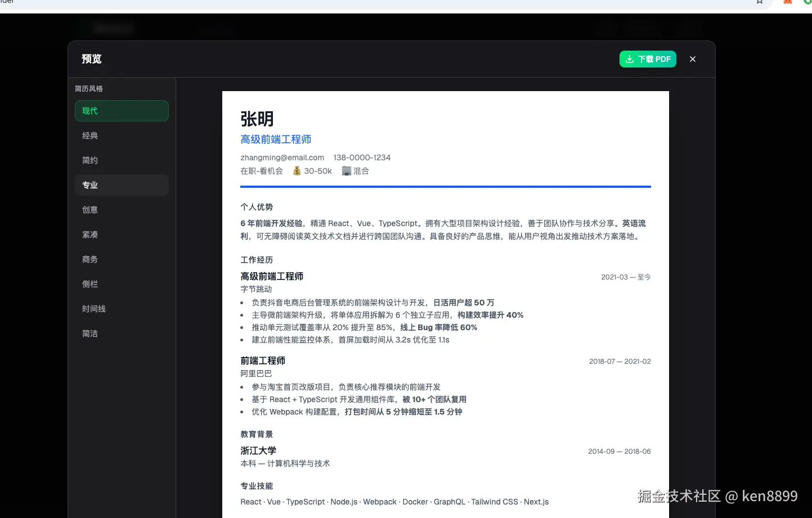Viewport: 812px width, 518px height.
Task: Click the 专业技能 section heading
Action: 257,486
